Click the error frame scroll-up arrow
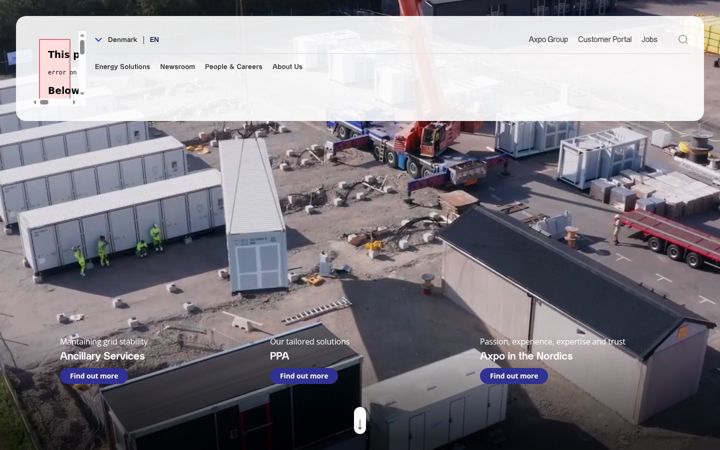This screenshot has width=720, height=450. tap(82, 36)
